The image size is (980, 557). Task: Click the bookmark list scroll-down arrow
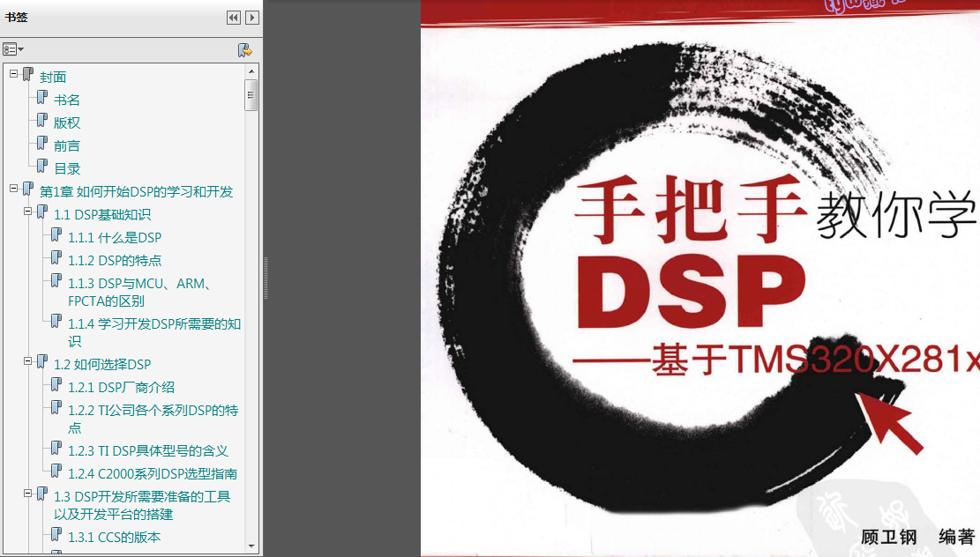(x=252, y=546)
